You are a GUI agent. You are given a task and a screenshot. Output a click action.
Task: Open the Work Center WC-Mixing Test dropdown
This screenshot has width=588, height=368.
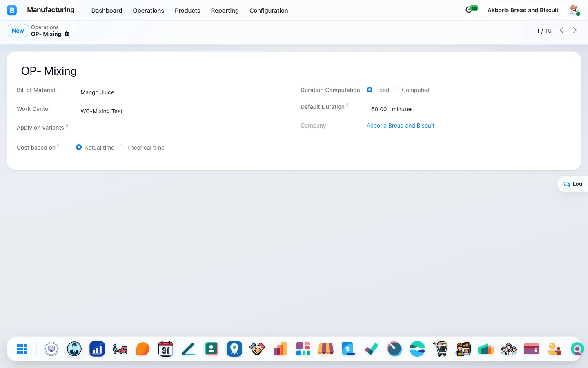click(180, 111)
